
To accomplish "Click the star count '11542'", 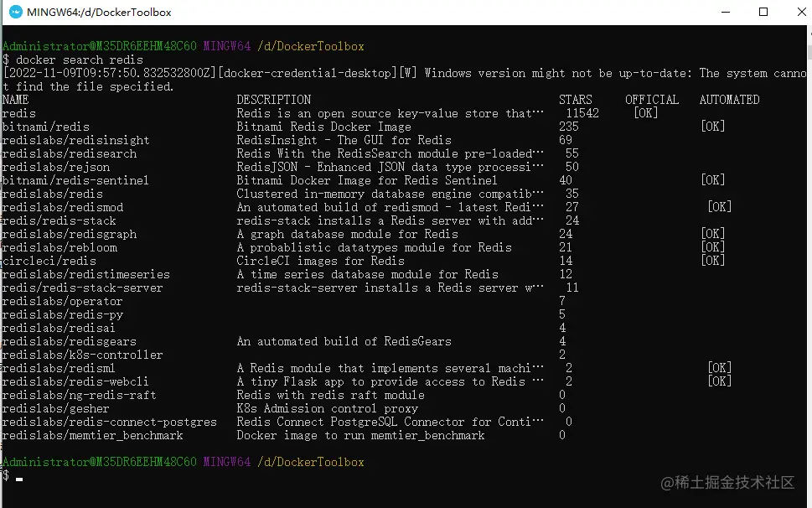I will [x=582, y=113].
